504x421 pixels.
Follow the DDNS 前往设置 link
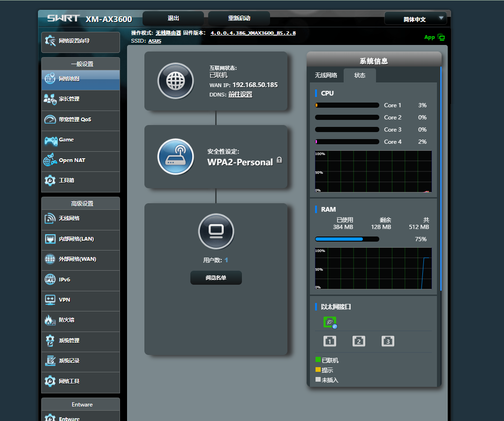[x=240, y=95]
